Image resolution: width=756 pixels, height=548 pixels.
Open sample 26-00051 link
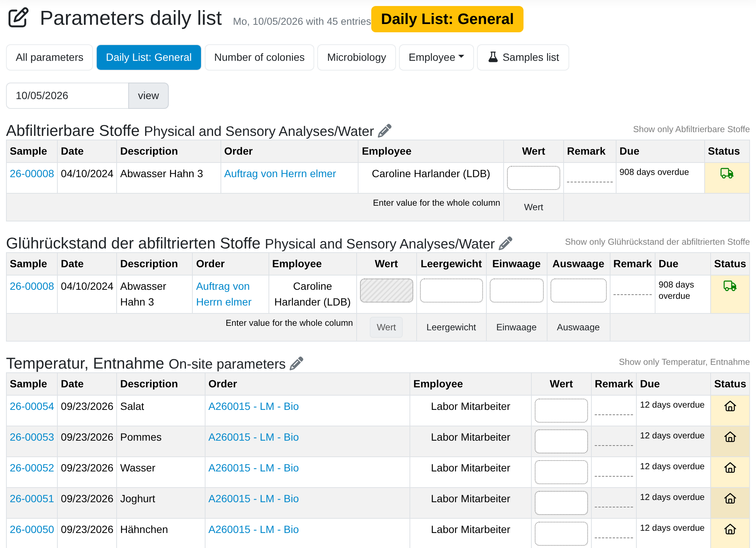pos(32,498)
